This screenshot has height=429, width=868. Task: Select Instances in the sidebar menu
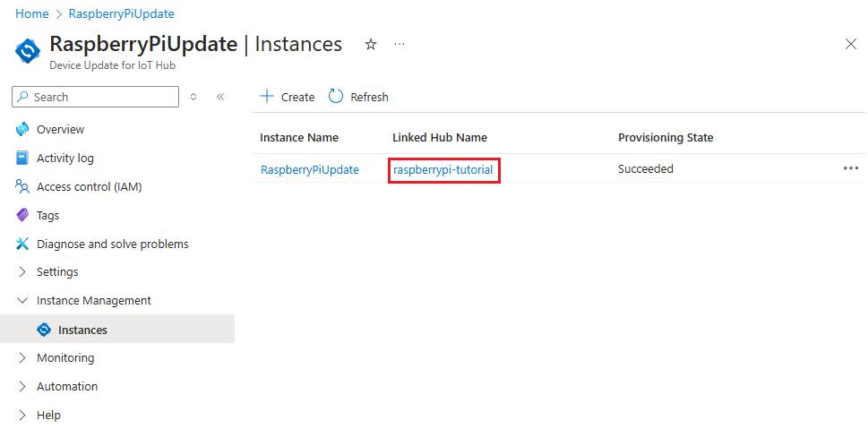[82, 330]
